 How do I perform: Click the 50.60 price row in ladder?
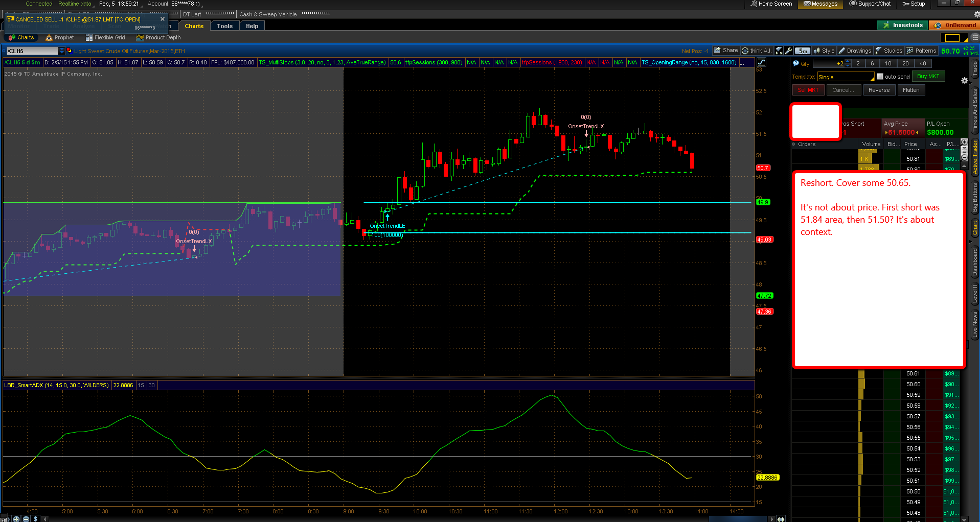click(914, 384)
